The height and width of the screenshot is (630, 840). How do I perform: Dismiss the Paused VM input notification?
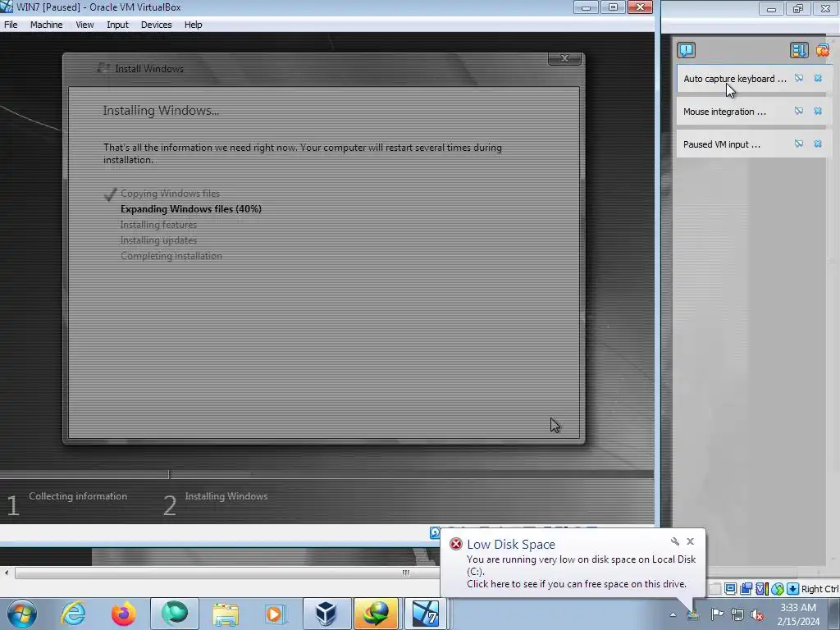[x=818, y=144]
